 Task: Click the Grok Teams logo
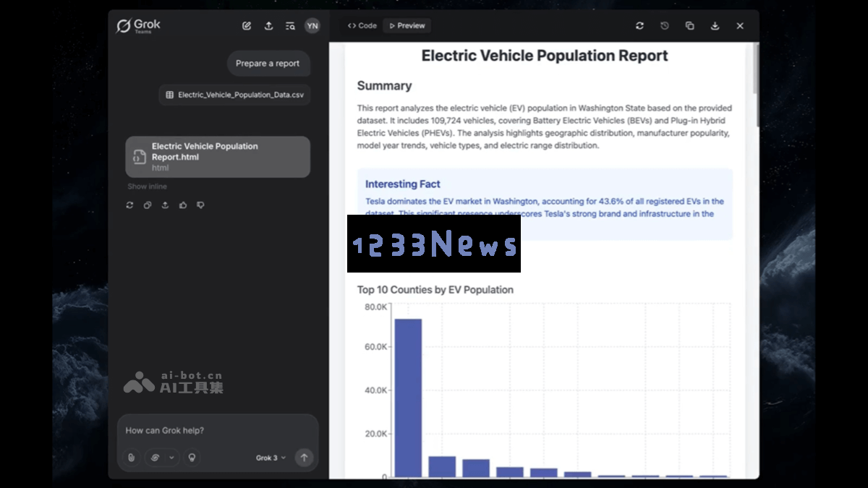pos(138,25)
